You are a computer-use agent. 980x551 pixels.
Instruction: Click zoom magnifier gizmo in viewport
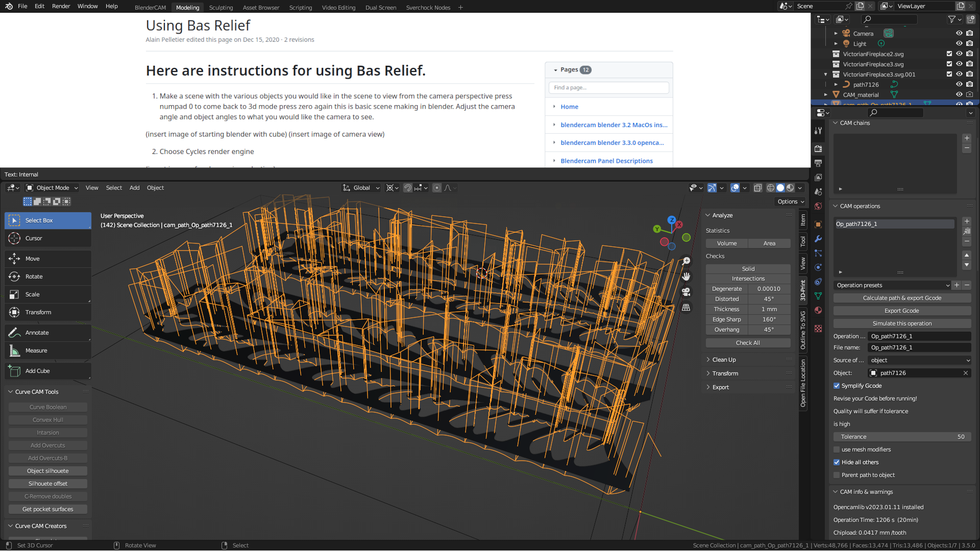(686, 261)
